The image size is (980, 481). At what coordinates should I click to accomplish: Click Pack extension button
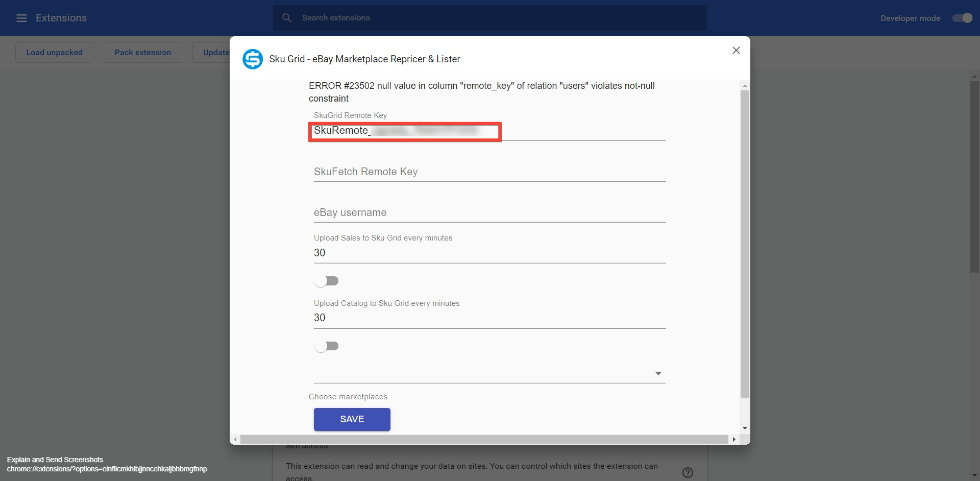point(143,53)
